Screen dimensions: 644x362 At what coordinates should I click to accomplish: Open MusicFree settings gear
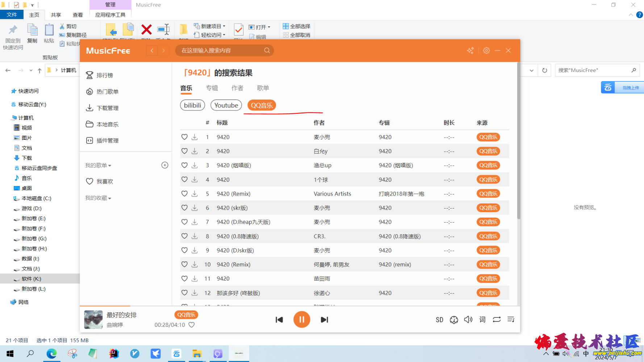click(486, 51)
